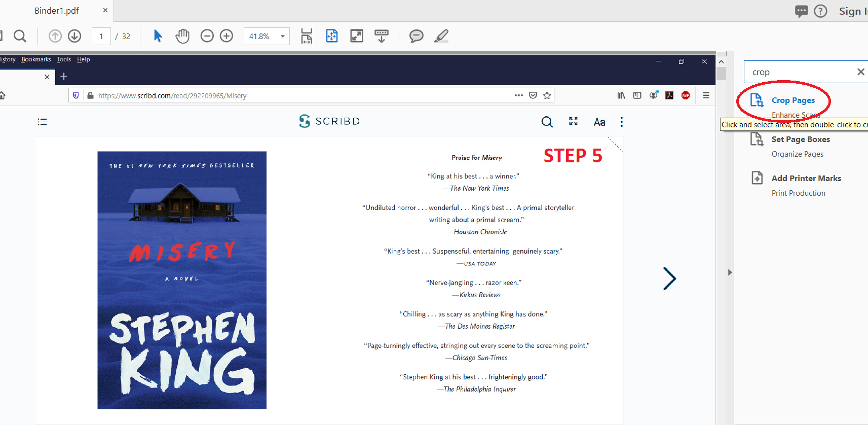
Task: Clear the crop search field
Action: [x=860, y=72]
